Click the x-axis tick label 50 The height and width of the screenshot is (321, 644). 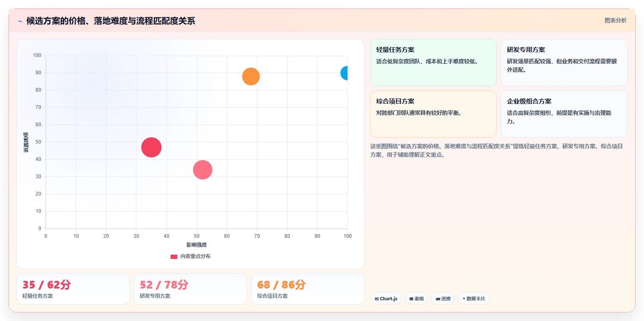(197, 236)
